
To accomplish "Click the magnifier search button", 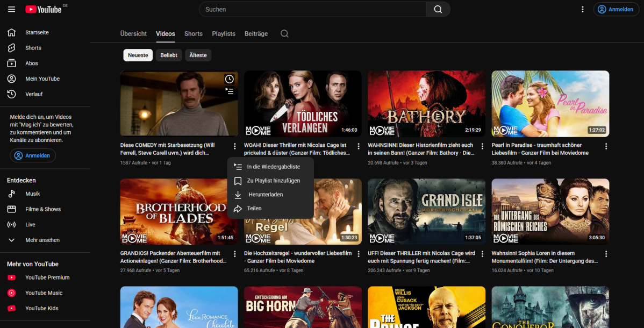I will (438, 10).
